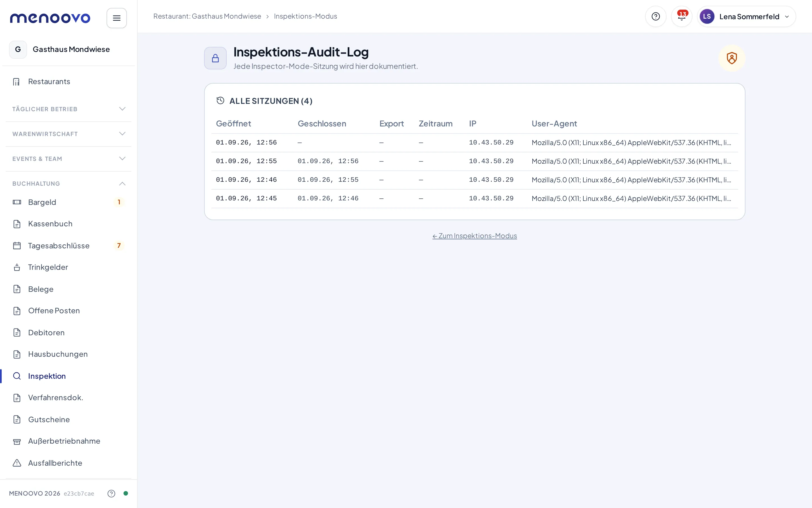
Task: Click Gasthaus Mondwiese restaurant selector
Action: (69, 49)
